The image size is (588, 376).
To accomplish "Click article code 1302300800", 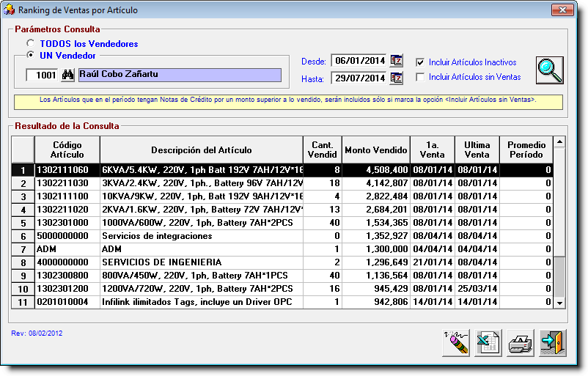I will tap(67, 275).
